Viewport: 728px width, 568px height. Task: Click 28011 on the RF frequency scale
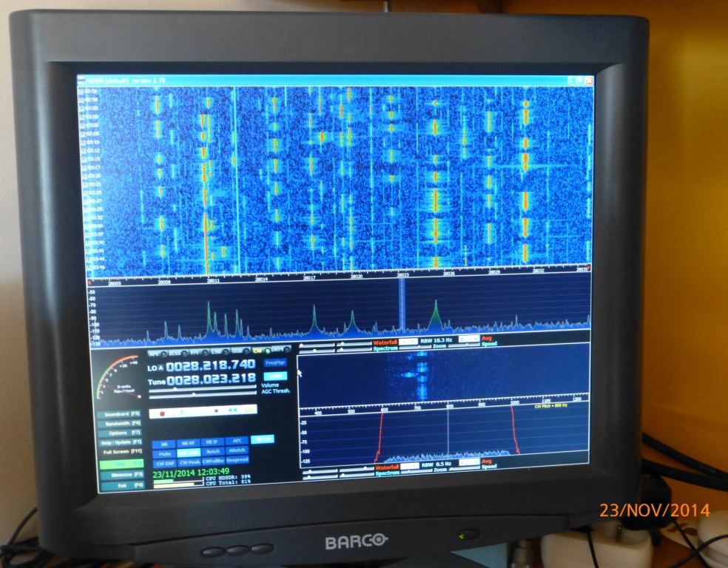coord(213,280)
